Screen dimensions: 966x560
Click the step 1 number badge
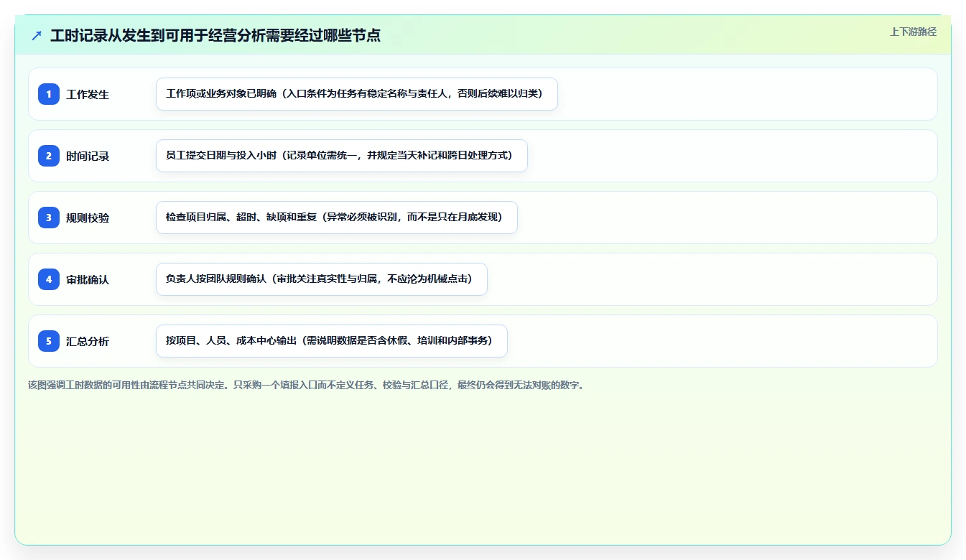click(49, 93)
